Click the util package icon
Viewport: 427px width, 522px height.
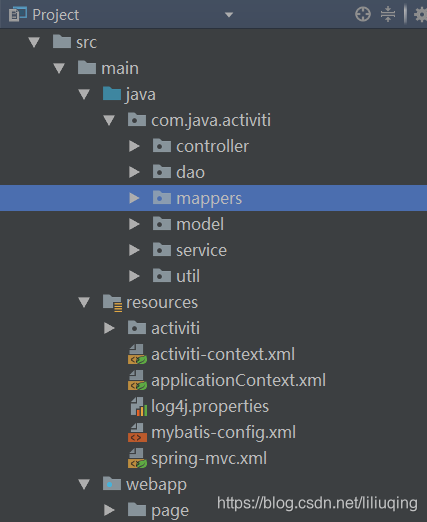tap(162, 276)
